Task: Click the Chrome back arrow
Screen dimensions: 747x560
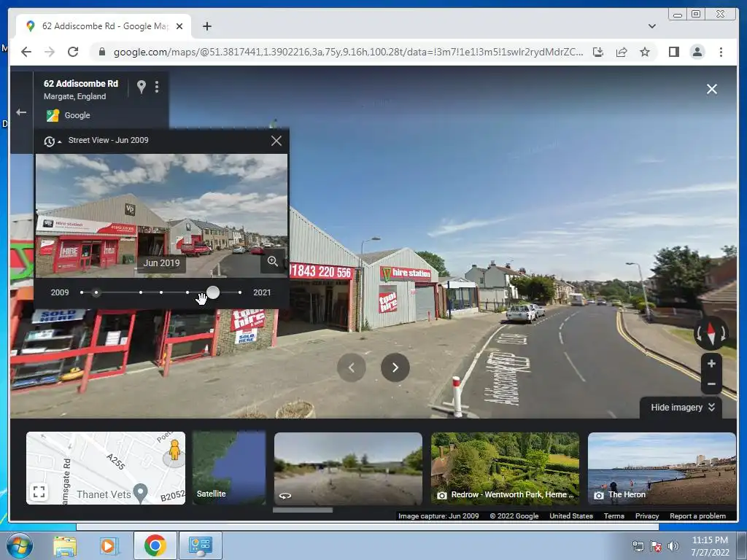Action: pyautogui.click(x=26, y=52)
